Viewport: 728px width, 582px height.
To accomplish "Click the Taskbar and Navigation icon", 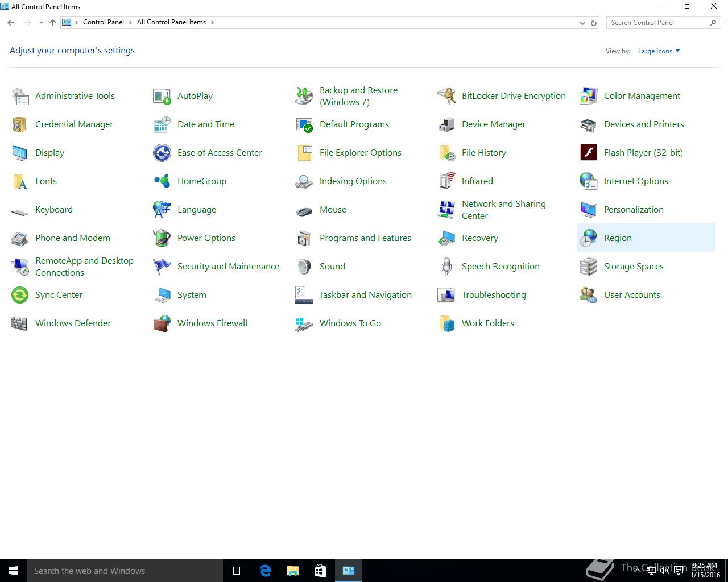I will (x=304, y=295).
